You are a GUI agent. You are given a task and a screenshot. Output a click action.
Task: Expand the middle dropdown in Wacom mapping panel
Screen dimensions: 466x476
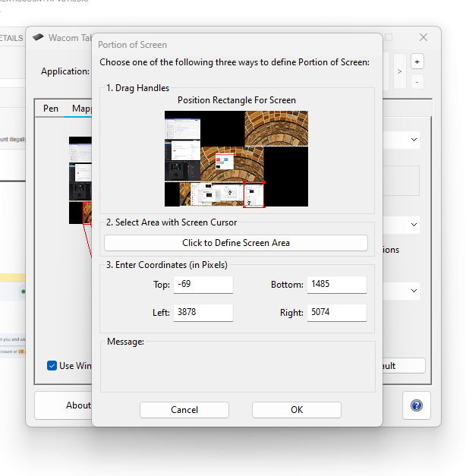[x=414, y=225]
